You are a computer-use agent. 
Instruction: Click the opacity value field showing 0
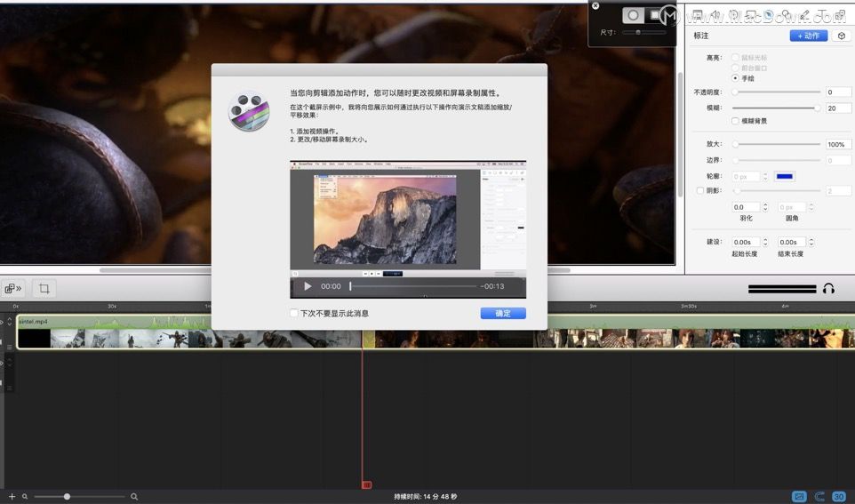(838, 92)
